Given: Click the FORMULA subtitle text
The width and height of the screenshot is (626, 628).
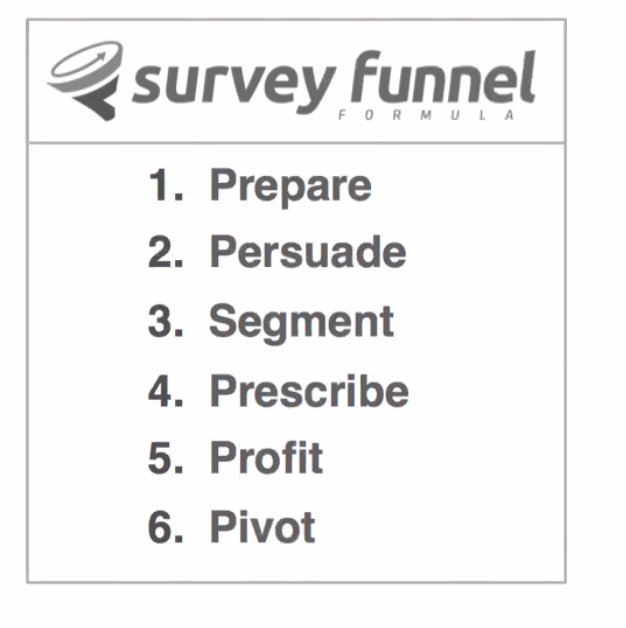Looking at the screenshot, I should (x=426, y=115).
